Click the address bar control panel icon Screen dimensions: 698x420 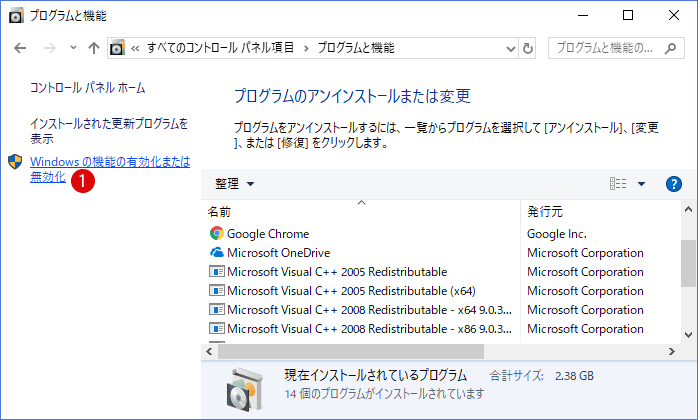pos(117,48)
